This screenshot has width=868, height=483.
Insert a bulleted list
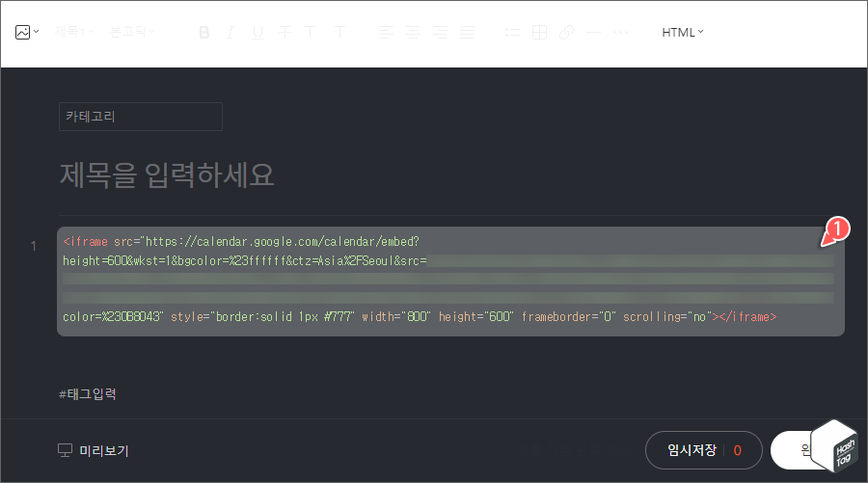click(513, 33)
